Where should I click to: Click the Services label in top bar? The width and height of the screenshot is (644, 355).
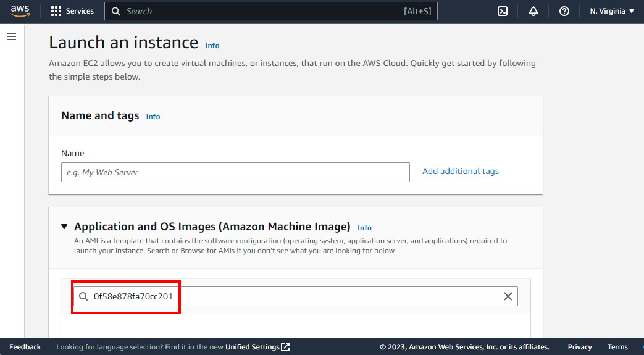click(x=80, y=11)
